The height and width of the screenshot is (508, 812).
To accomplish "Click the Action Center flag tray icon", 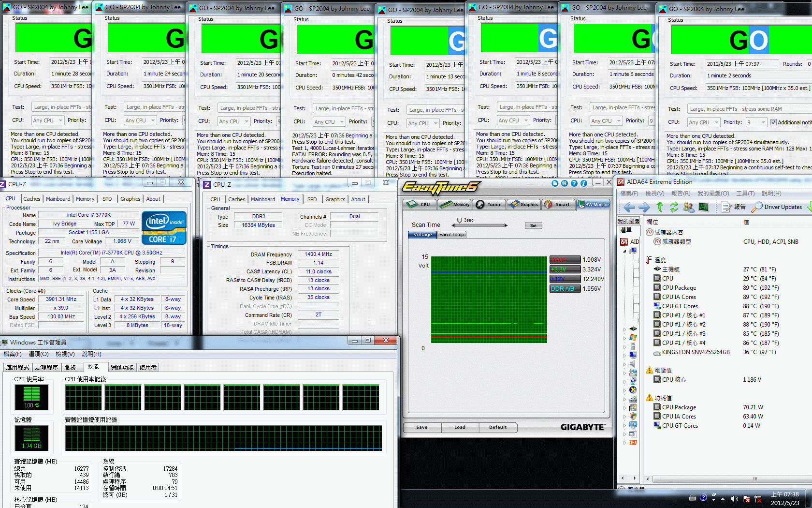I will 746,499.
